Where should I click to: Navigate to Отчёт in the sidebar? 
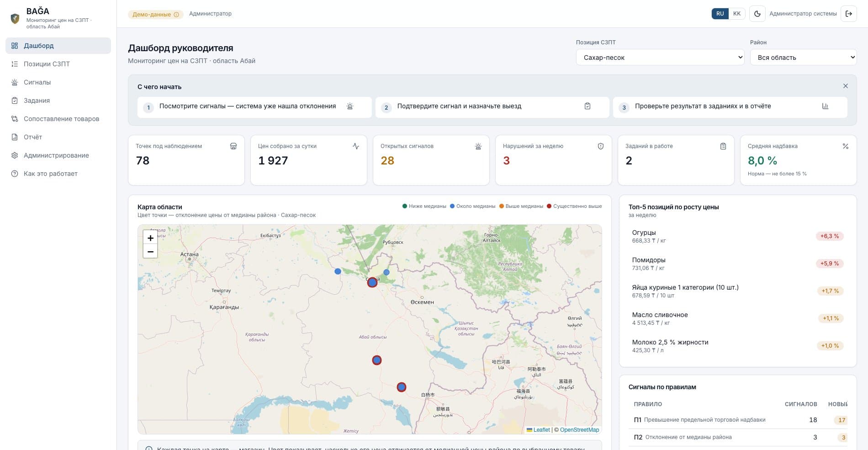pyautogui.click(x=58, y=137)
